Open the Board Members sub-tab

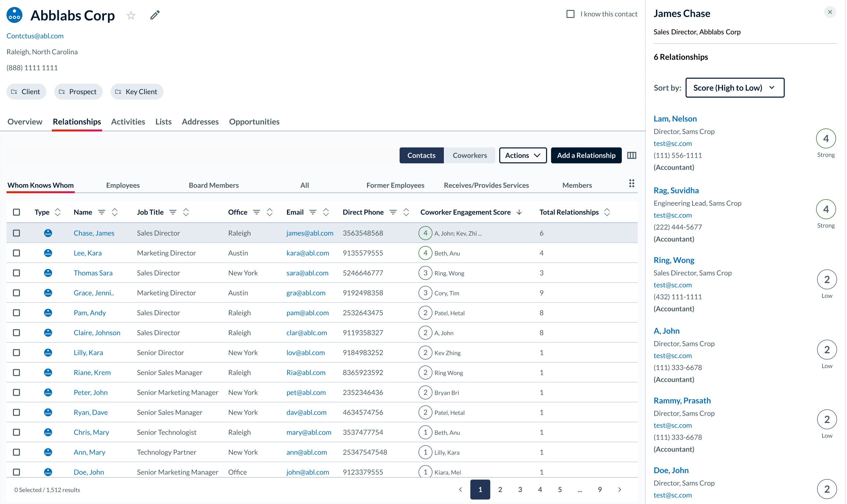pyautogui.click(x=213, y=185)
